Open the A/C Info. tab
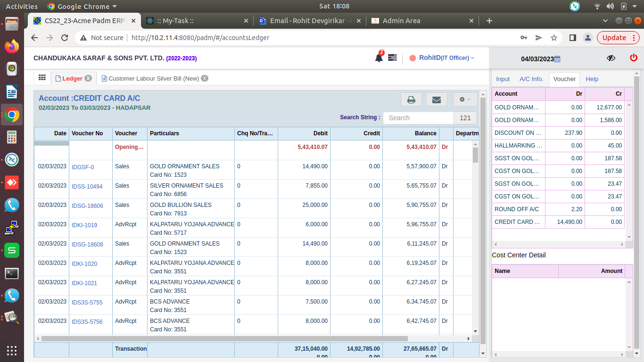This screenshot has width=644, height=362. 531,79
